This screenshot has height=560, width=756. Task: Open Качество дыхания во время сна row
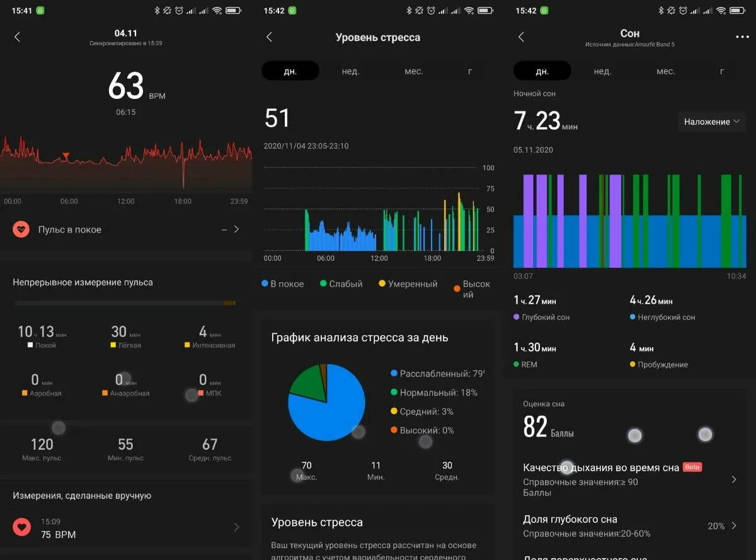point(630,479)
